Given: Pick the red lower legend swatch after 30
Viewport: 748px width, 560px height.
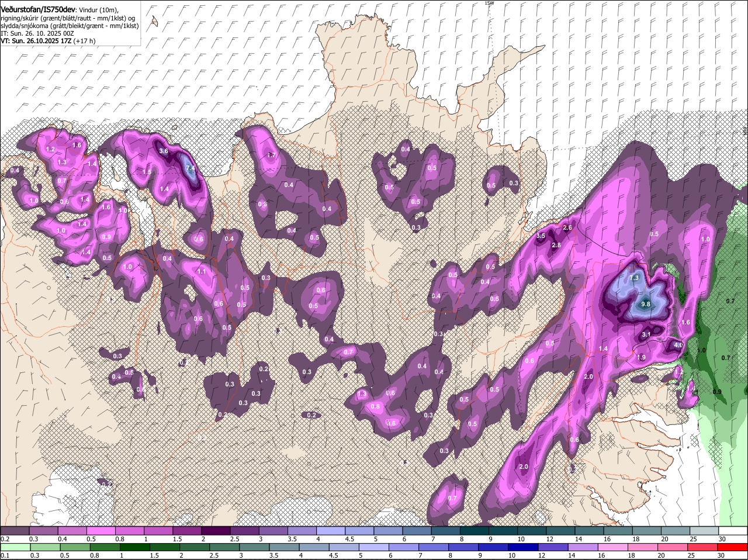Looking at the screenshot, I should [733, 547].
